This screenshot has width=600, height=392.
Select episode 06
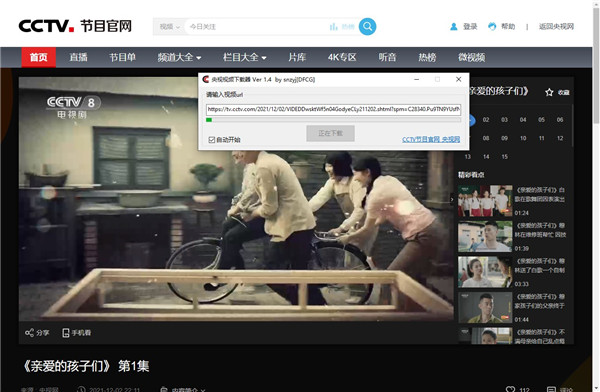[560, 120]
